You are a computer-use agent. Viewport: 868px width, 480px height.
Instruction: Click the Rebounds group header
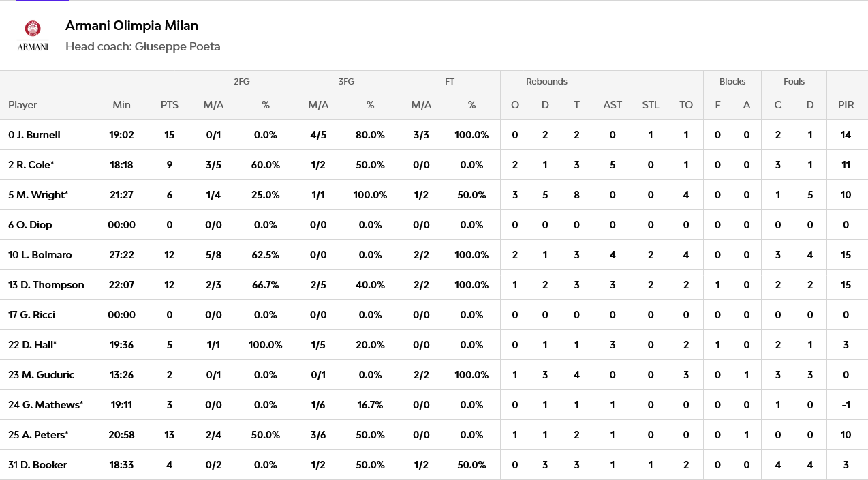point(546,81)
